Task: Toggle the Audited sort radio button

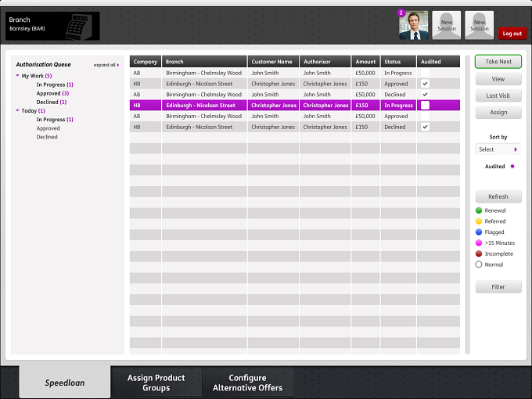Action: [x=512, y=166]
